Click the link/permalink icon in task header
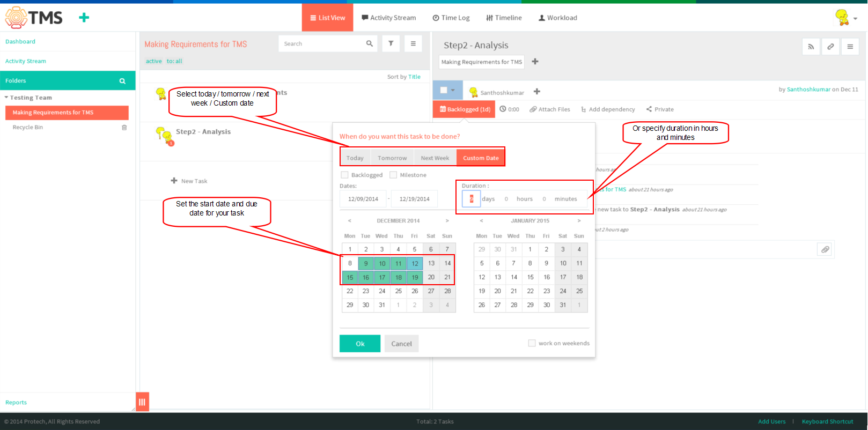Image resolution: width=868 pixels, height=430 pixels. pyautogui.click(x=830, y=47)
